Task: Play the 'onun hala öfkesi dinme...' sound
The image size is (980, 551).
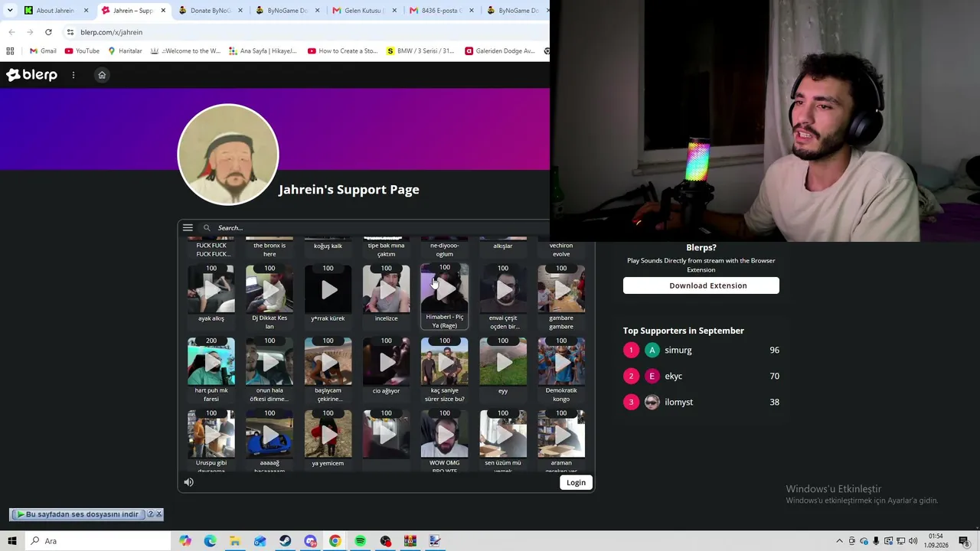Action: click(269, 362)
